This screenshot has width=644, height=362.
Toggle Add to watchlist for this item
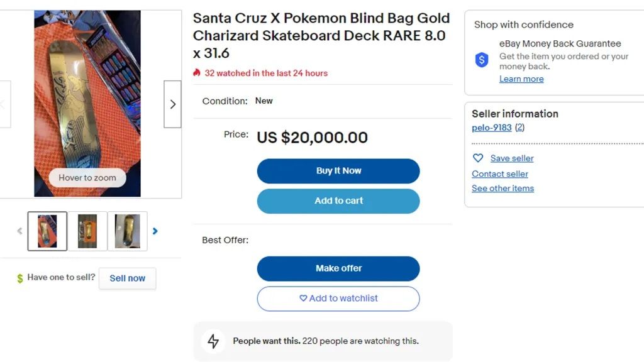(x=338, y=299)
